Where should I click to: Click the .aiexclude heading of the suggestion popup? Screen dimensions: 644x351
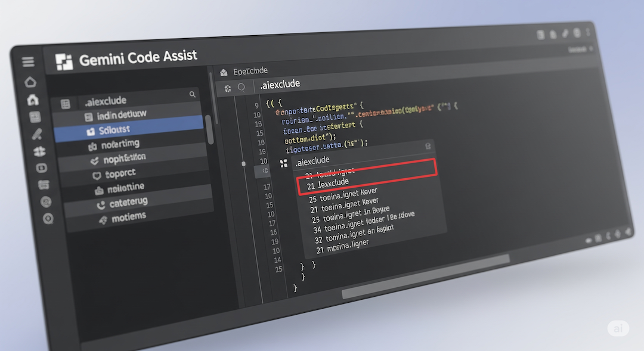[312, 160]
